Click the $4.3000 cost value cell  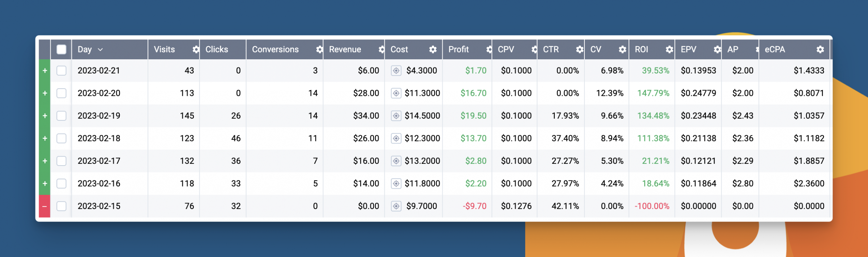pyautogui.click(x=421, y=71)
